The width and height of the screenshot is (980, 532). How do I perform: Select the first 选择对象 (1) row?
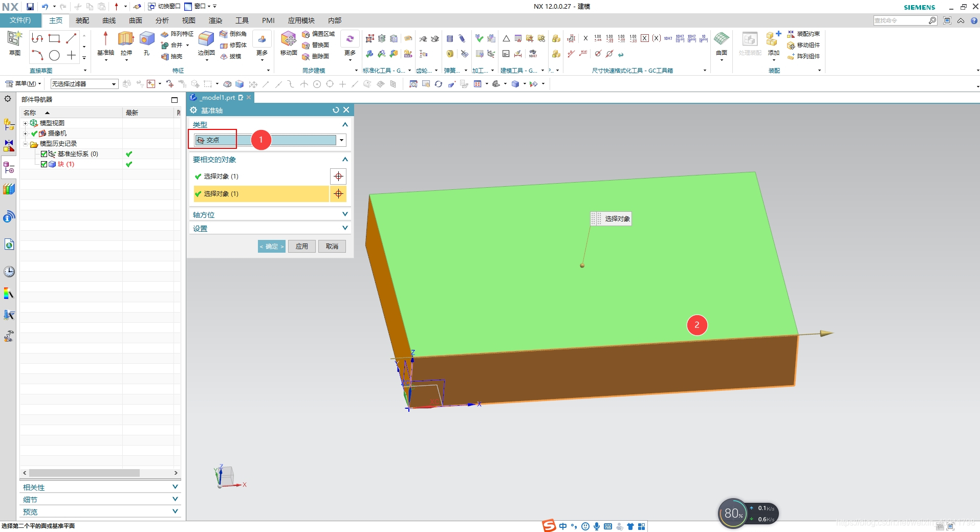pyautogui.click(x=261, y=176)
